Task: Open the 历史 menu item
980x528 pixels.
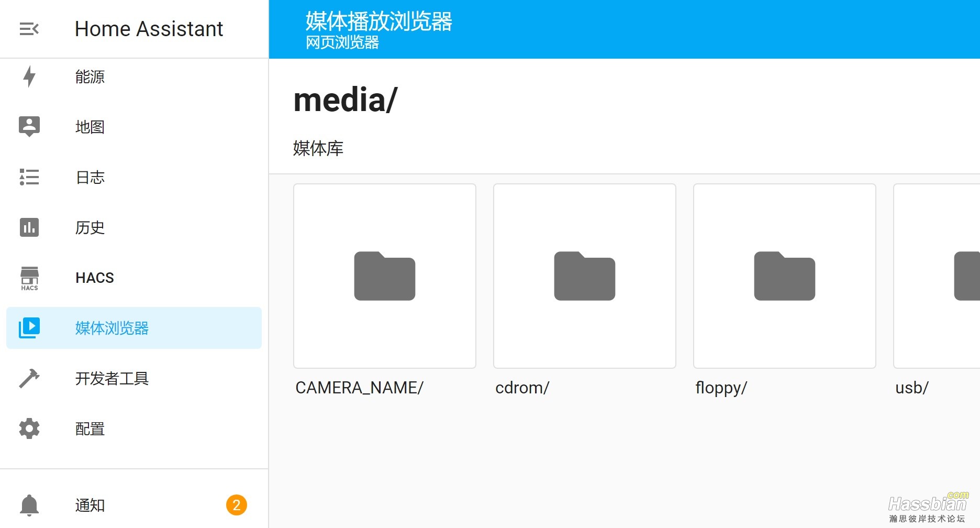Action: point(134,227)
